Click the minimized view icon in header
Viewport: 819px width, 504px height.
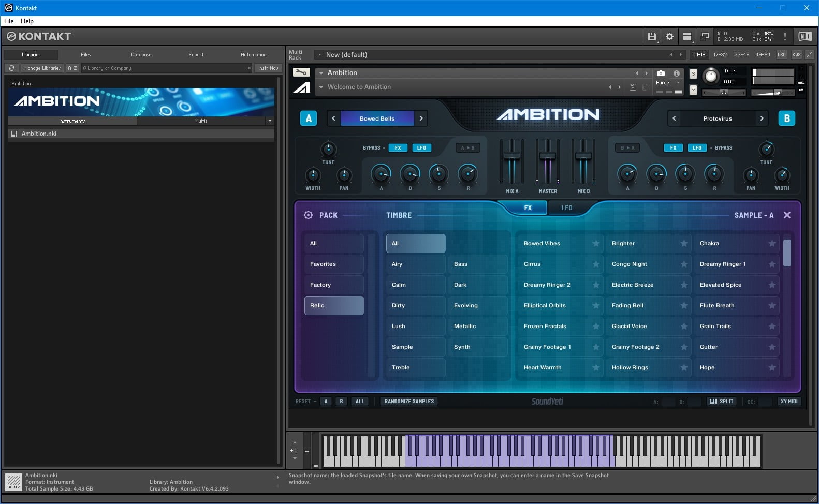pos(705,36)
